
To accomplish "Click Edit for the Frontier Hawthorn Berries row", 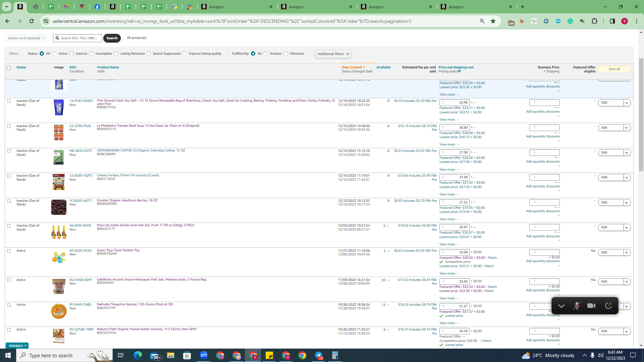I will 611,202.
